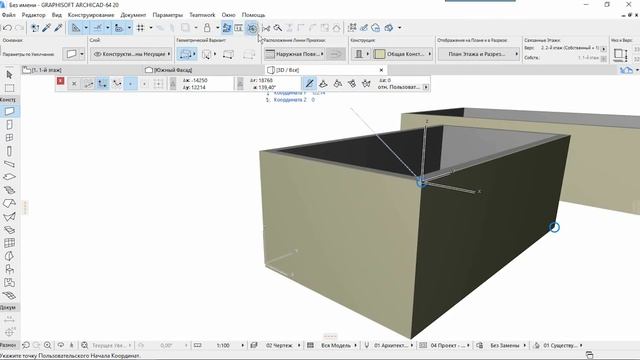Toggle the pencil editing plane icon
Viewport: 640px width, 360px height.
coord(309,84)
